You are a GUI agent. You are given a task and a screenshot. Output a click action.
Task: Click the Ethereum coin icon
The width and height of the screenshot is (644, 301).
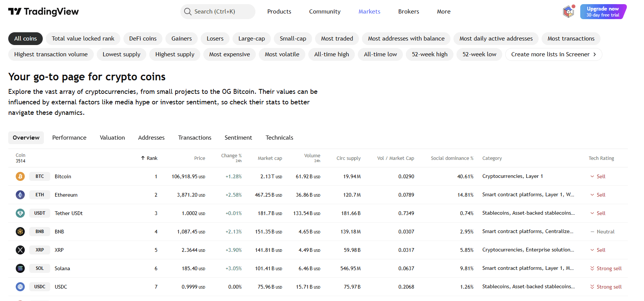pos(20,195)
